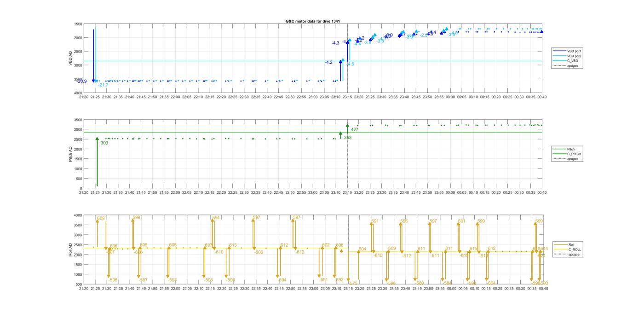Click the "22:45" time tick under the Roll plot
This screenshot has height=319, width=644.
coord(279,289)
